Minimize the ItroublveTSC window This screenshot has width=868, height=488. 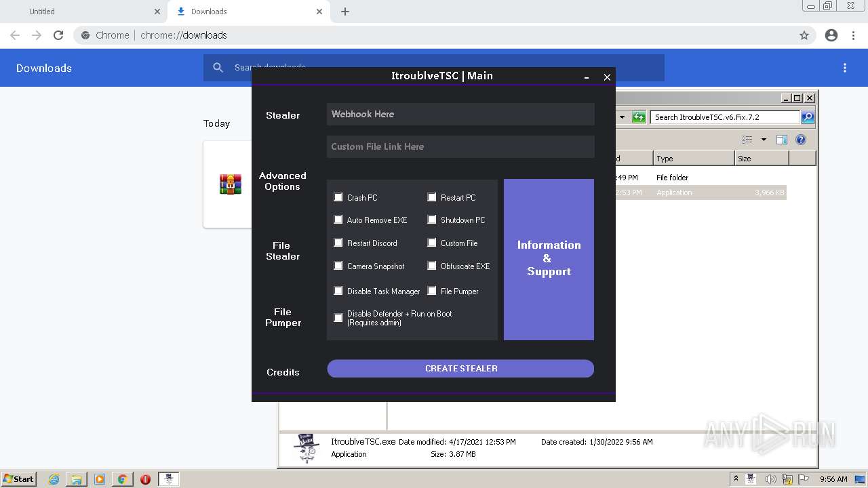point(587,77)
